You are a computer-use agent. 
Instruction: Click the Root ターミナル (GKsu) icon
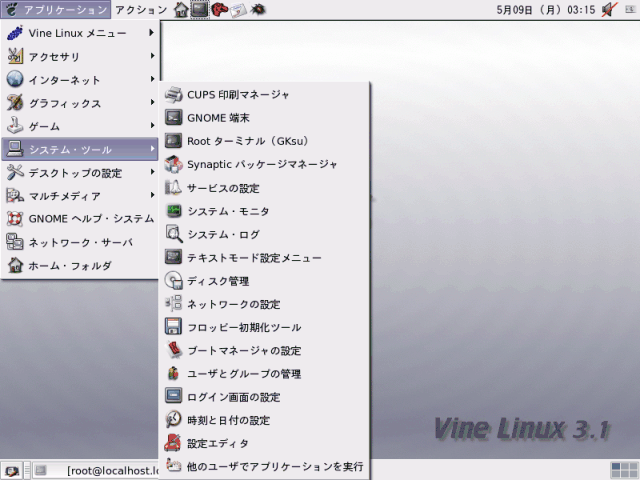click(173, 141)
